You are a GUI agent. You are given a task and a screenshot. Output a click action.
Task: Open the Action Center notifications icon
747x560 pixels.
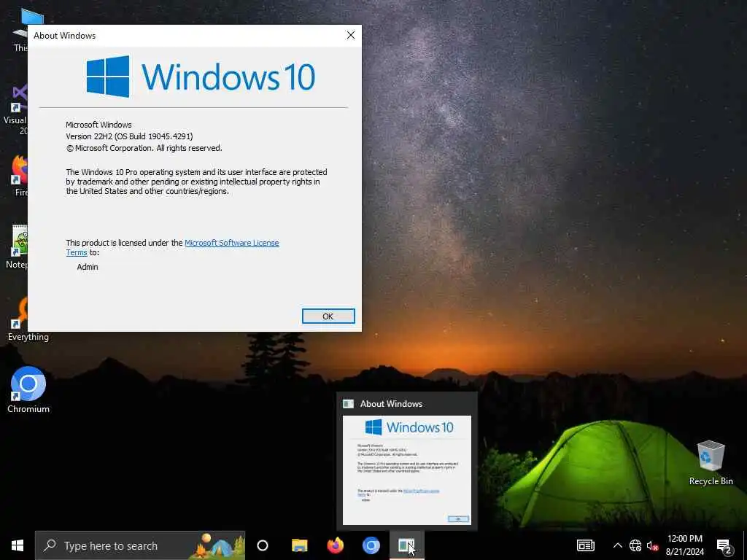point(724,545)
